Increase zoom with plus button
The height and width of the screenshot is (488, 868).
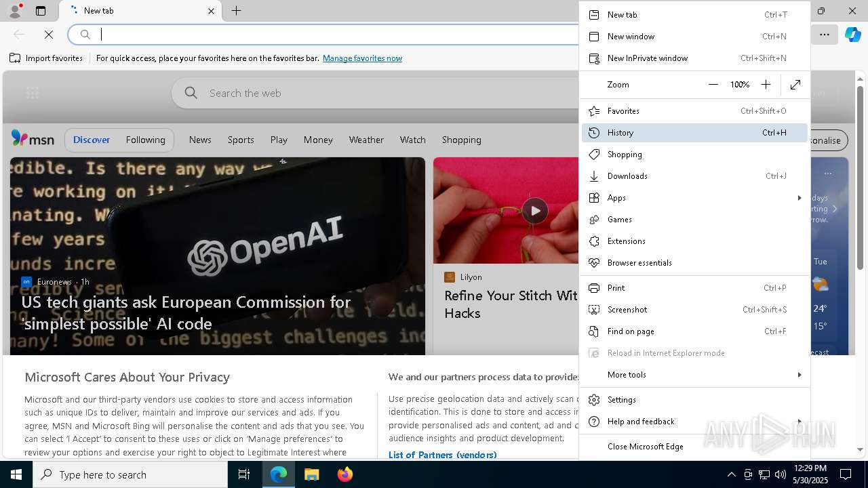[x=766, y=85]
